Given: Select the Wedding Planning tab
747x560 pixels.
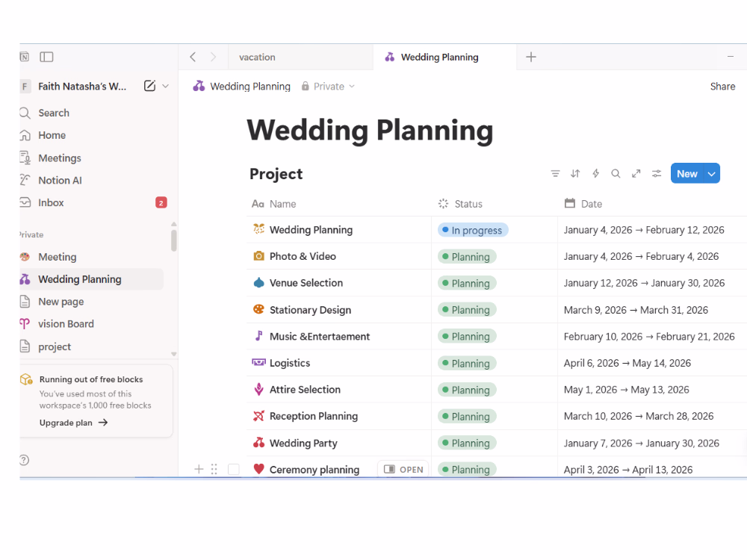Looking at the screenshot, I should (x=445, y=57).
